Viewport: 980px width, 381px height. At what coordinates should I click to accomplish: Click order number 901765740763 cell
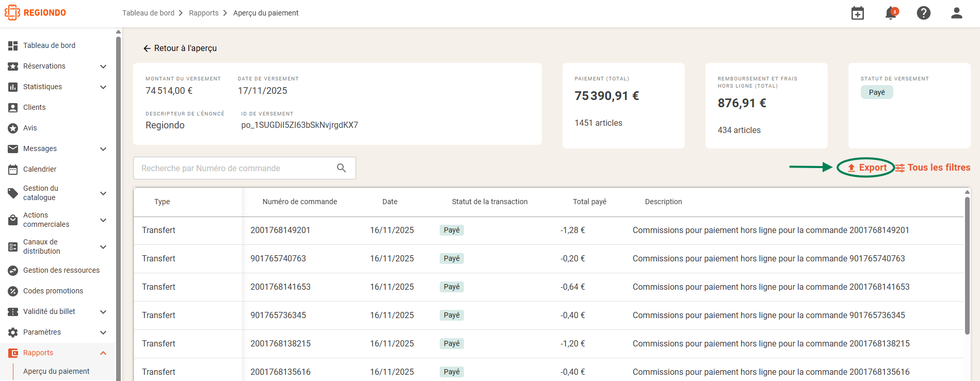(278, 258)
